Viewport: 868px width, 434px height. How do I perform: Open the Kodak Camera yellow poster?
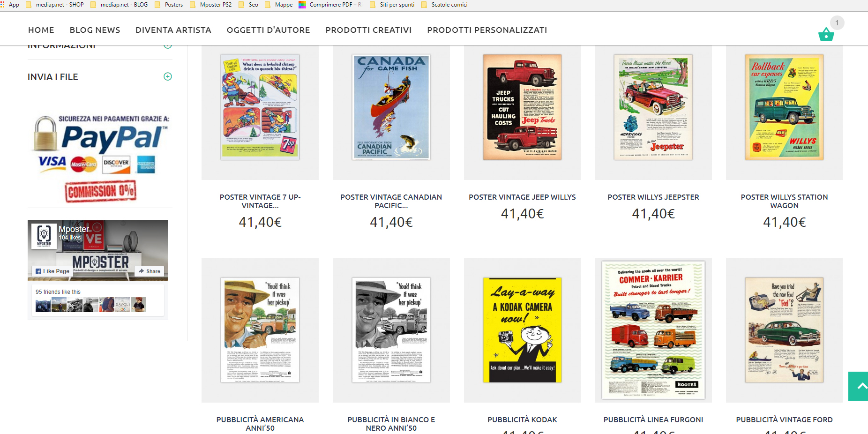pyautogui.click(x=522, y=330)
